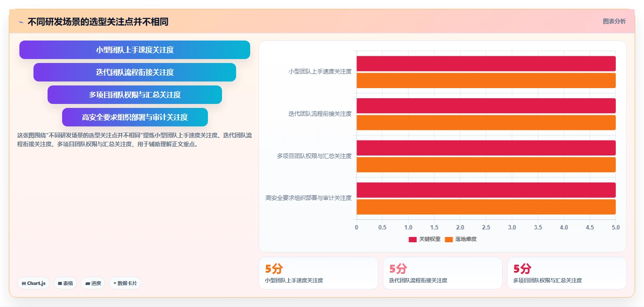Open the pink 5分 card 迭代团队流程衔接关注度
The width and height of the screenshot is (644, 307).
[443, 273]
